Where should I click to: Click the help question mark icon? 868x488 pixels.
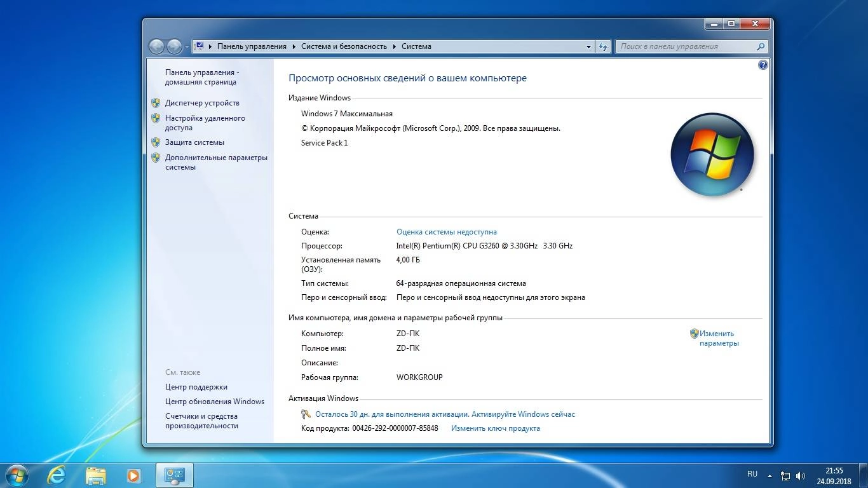coord(763,65)
